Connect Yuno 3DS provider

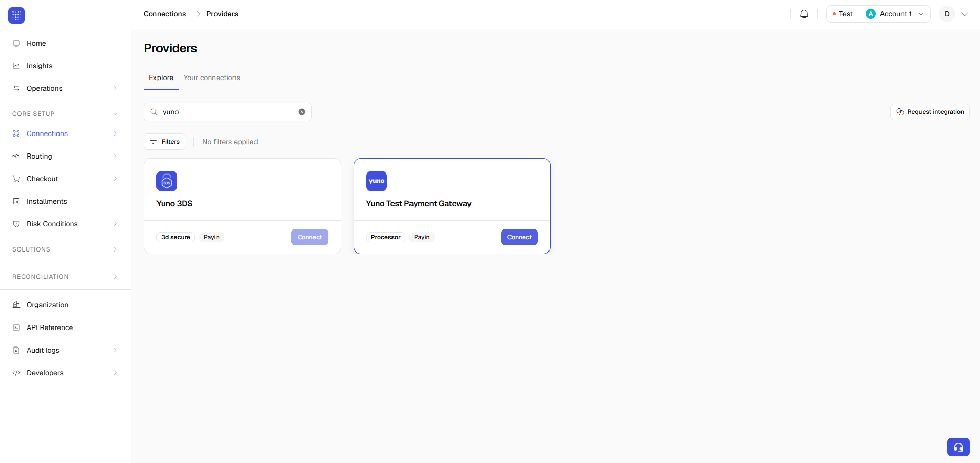pyautogui.click(x=310, y=237)
